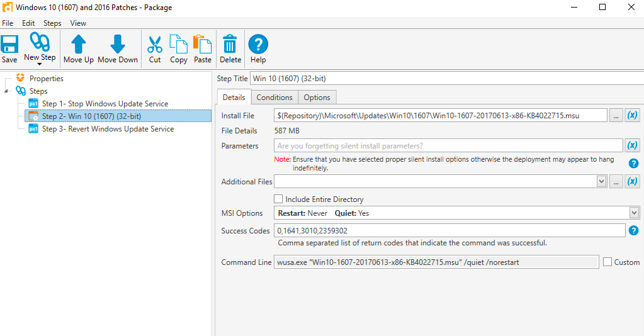Click the PowerShell icon for Step 1

33,104
